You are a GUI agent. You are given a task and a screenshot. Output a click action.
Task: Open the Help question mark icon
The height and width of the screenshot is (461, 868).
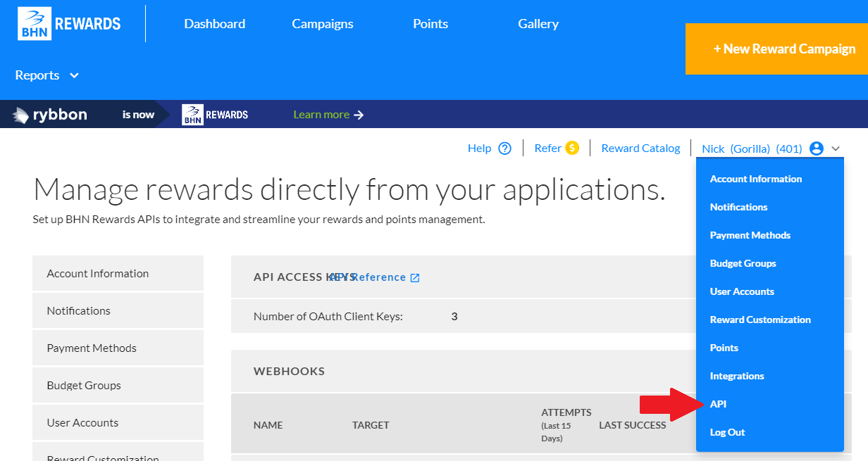pos(504,149)
